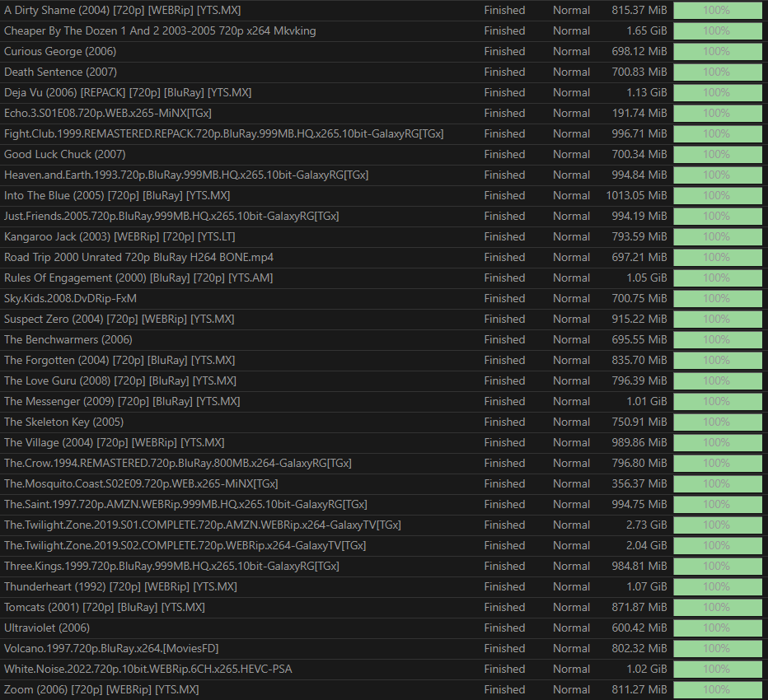This screenshot has width=768, height=700.
Task: Click progress bar of A Dirty Shame
Action: coord(718,10)
